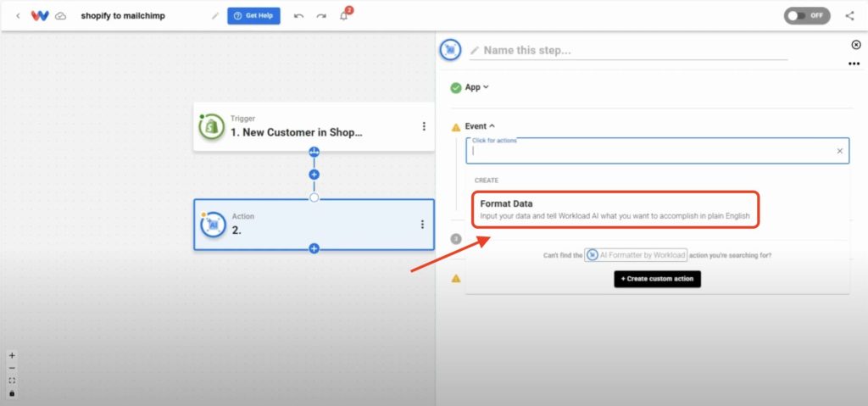868x406 pixels.
Task: Toggle the canvas lock
Action: [x=12, y=393]
